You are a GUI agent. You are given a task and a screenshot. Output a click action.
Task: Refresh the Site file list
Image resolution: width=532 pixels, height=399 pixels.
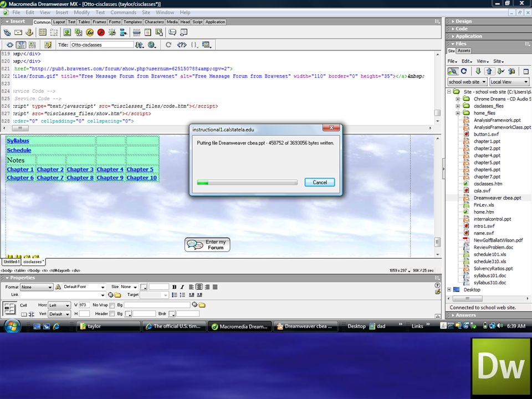click(464, 71)
